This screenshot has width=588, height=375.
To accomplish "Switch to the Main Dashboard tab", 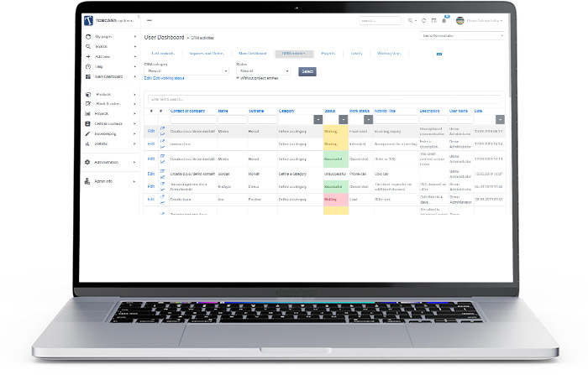I will click(253, 53).
